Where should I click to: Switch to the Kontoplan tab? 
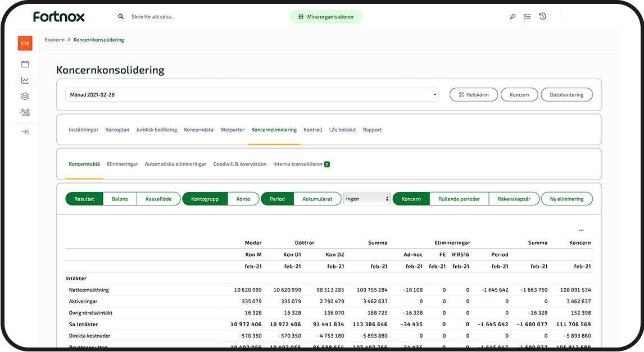point(117,130)
